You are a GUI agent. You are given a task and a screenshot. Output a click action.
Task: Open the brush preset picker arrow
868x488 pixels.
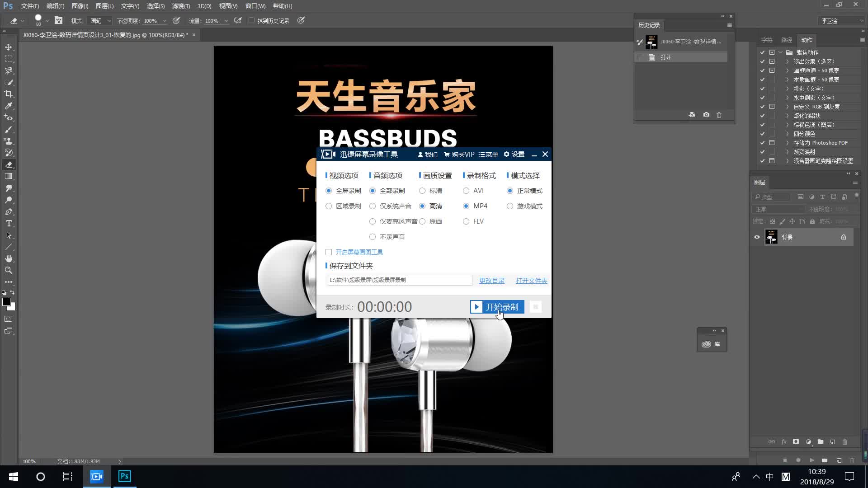pos(47,21)
